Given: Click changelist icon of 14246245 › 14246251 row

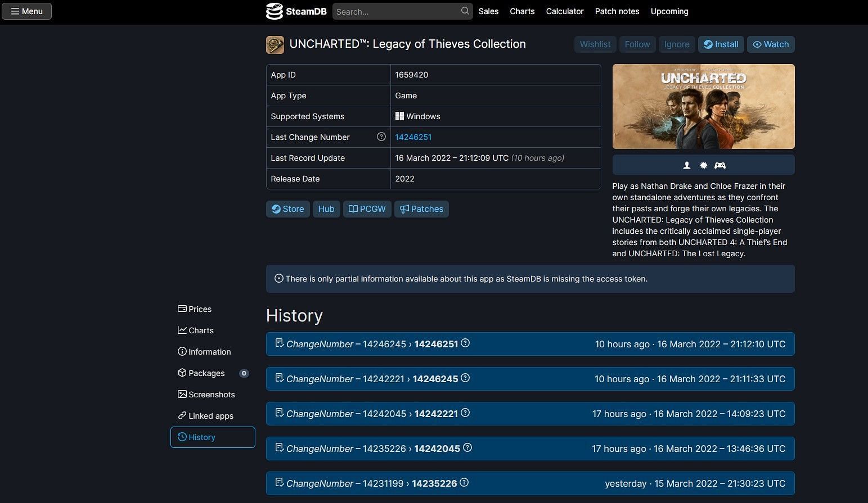Looking at the screenshot, I should 279,343.
